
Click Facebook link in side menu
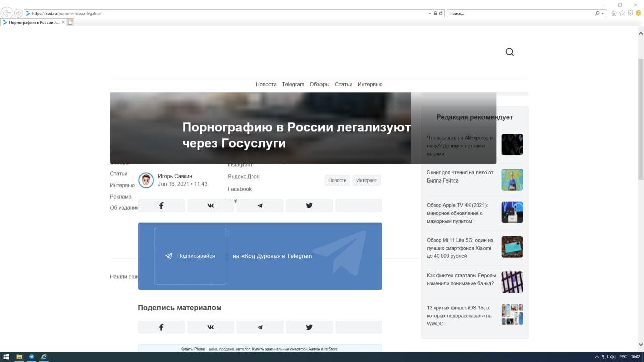(239, 189)
